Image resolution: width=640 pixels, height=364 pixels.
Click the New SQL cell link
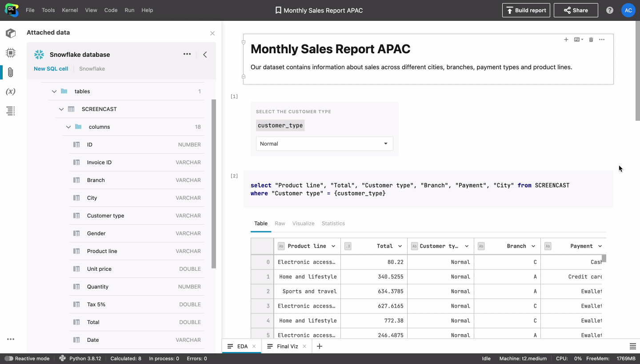click(x=51, y=69)
